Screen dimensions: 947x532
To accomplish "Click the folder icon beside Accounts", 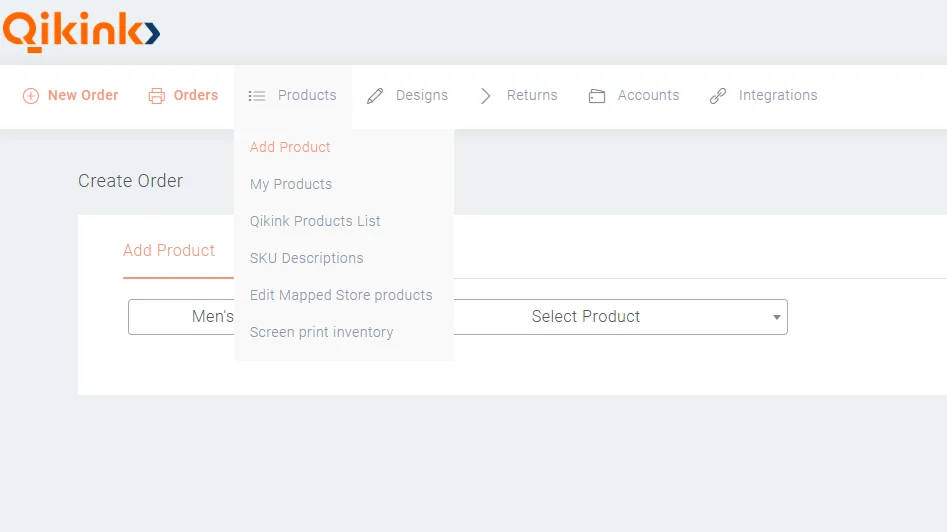I will pyautogui.click(x=597, y=96).
